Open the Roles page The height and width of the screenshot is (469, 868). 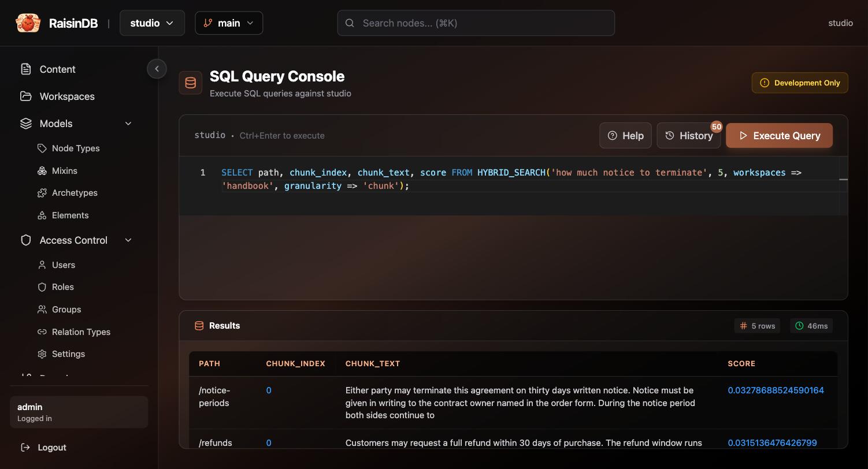pos(63,287)
